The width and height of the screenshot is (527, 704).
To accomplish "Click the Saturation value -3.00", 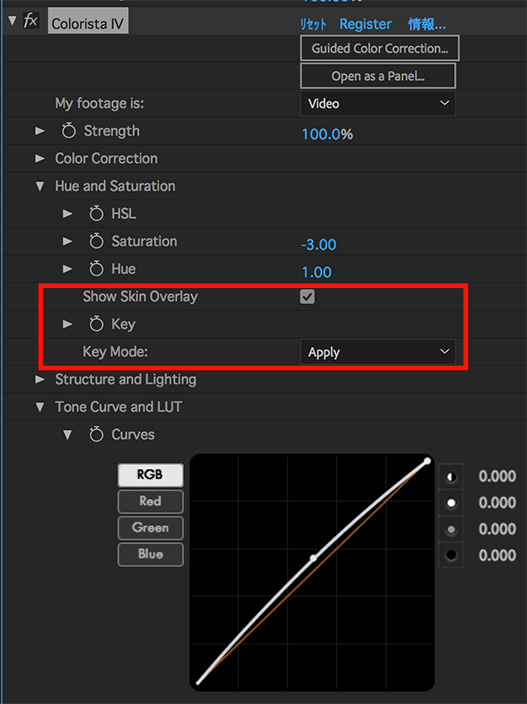I will (x=318, y=245).
